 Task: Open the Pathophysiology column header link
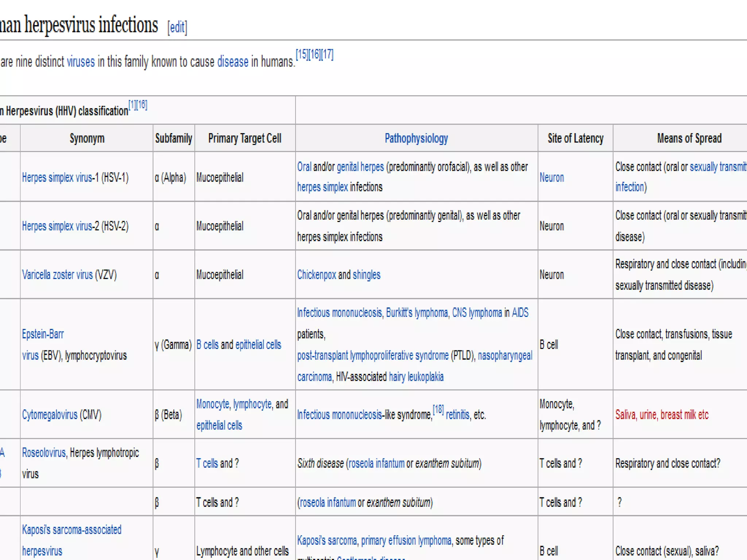pos(416,139)
